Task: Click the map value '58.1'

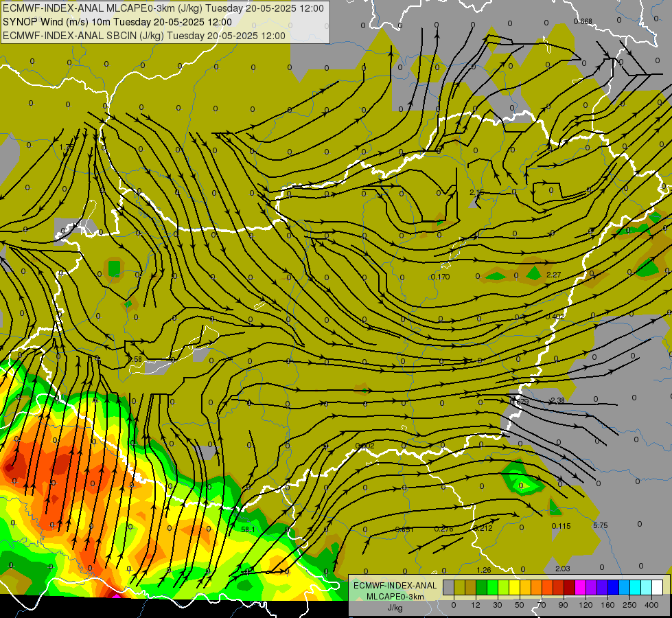Action: pyautogui.click(x=248, y=529)
